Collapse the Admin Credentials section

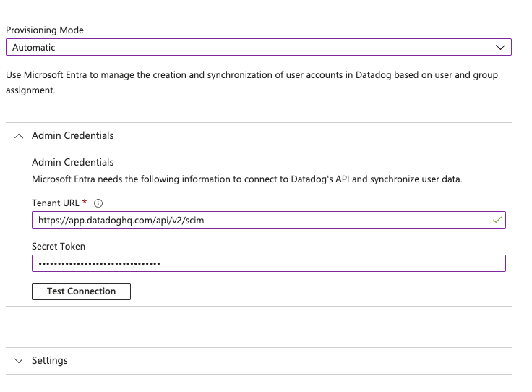[x=19, y=136]
